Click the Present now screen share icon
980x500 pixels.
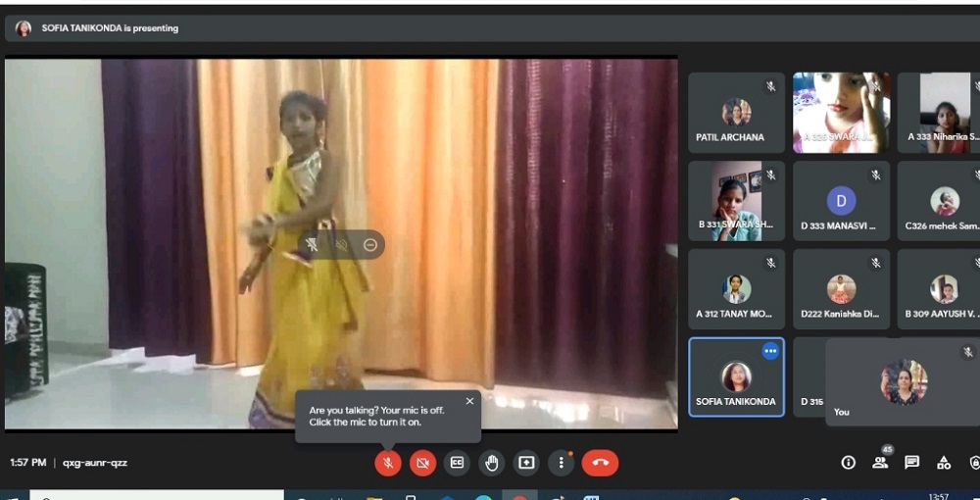[x=526, y=463]
